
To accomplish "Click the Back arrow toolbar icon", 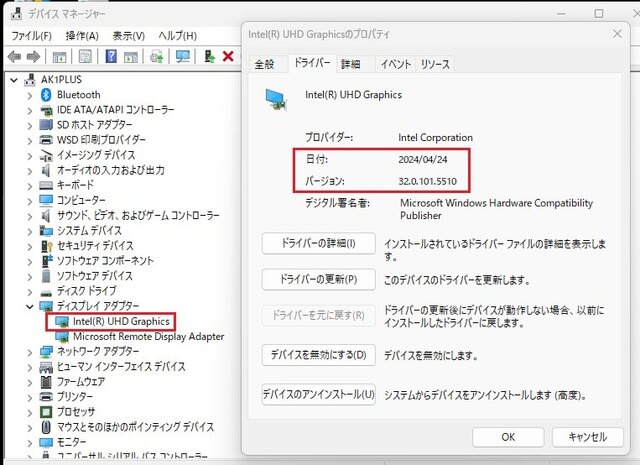I will click(15, 56).
